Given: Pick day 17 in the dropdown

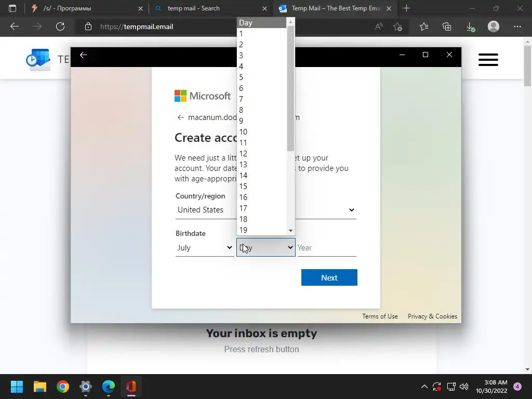Looking at the screenshot, I should point(262,208).
